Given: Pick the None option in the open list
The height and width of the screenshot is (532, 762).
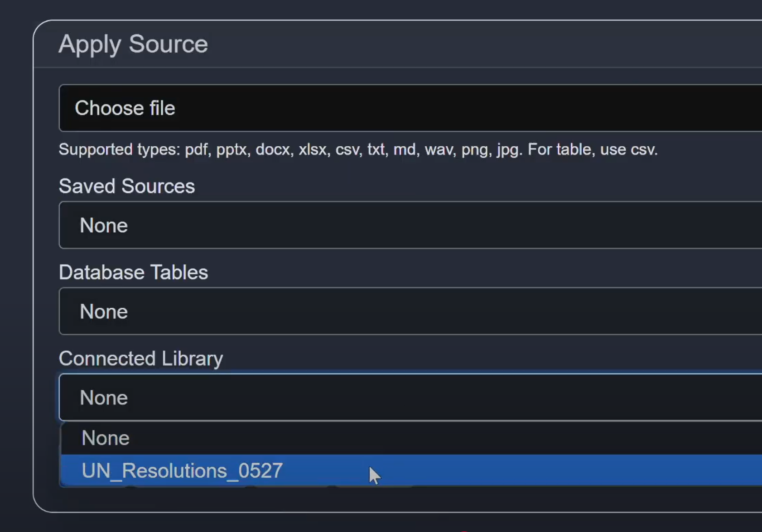Looking at the screenshot, I should click(x=106, y=438).
